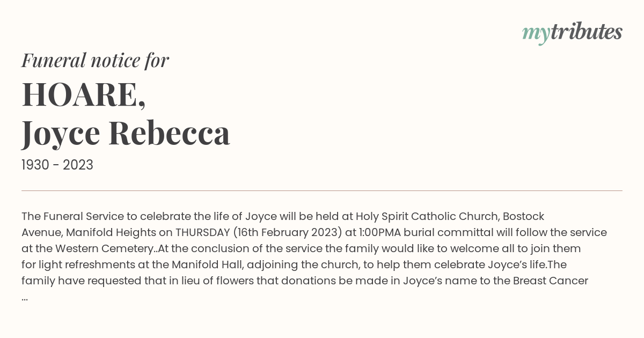Click the horizontal divider line
The image size is (644, 338).
point(322,190)
